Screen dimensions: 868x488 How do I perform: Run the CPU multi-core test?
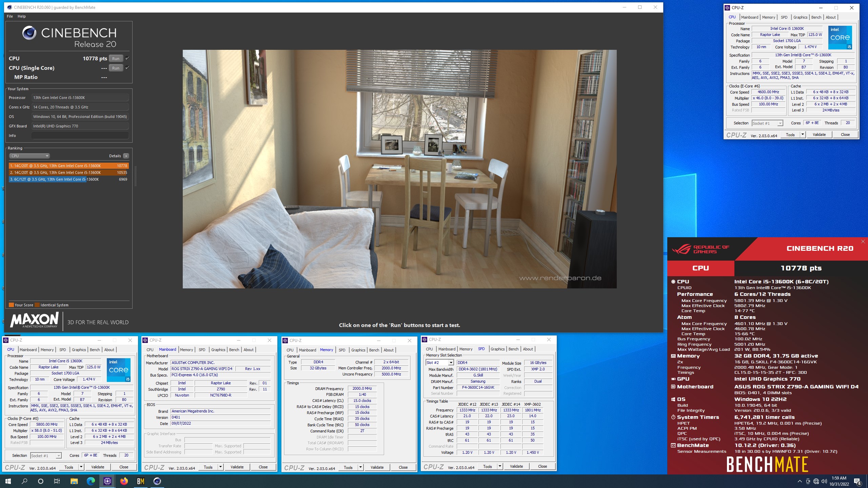click(116, 59)
